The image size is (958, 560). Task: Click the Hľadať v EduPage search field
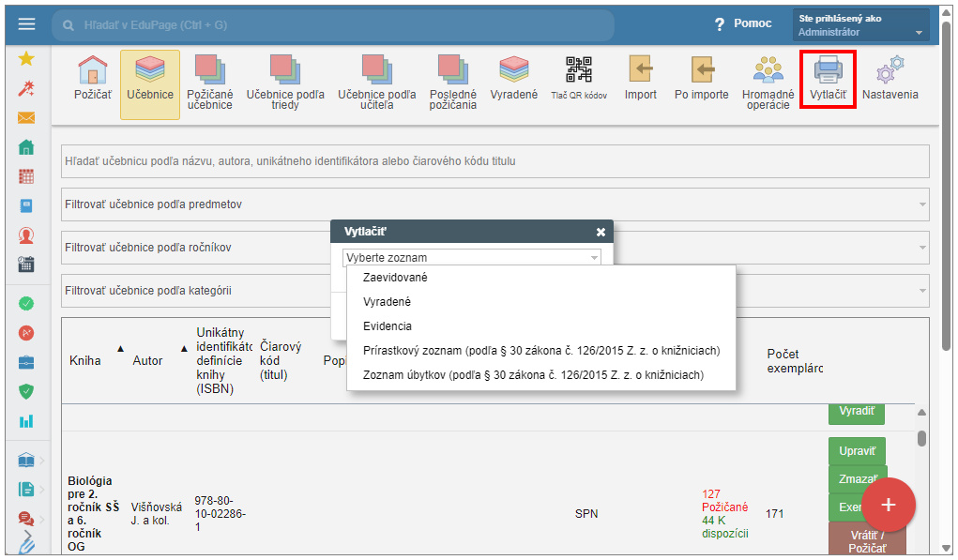click(333, 25)
